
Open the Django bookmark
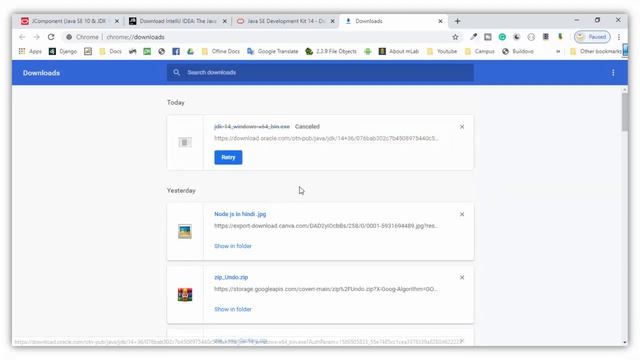(x=63, y=51)
